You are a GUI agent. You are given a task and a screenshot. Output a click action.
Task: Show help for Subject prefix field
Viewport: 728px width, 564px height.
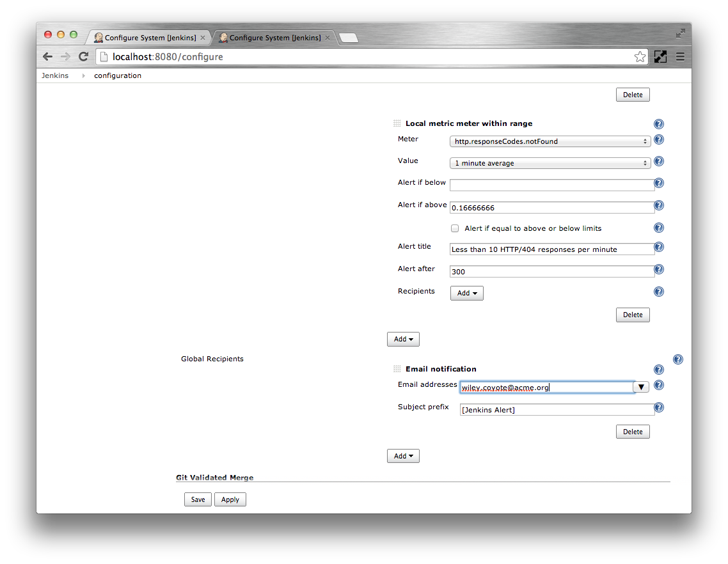point(658,407)
